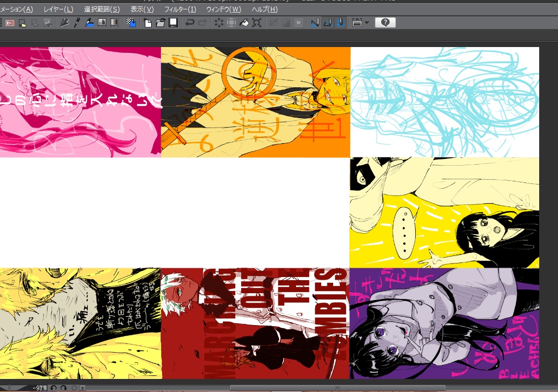
Task: Select the fan-shaped pen tool icon
Action: tap(64, 23)
